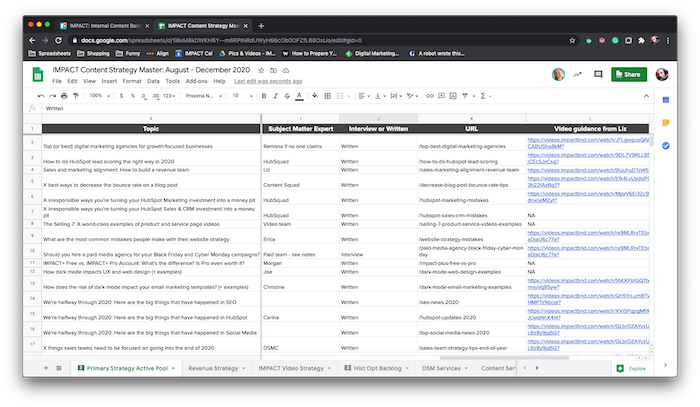
Task: Open a new Chrome tab
Action: [x=261, y=26]
